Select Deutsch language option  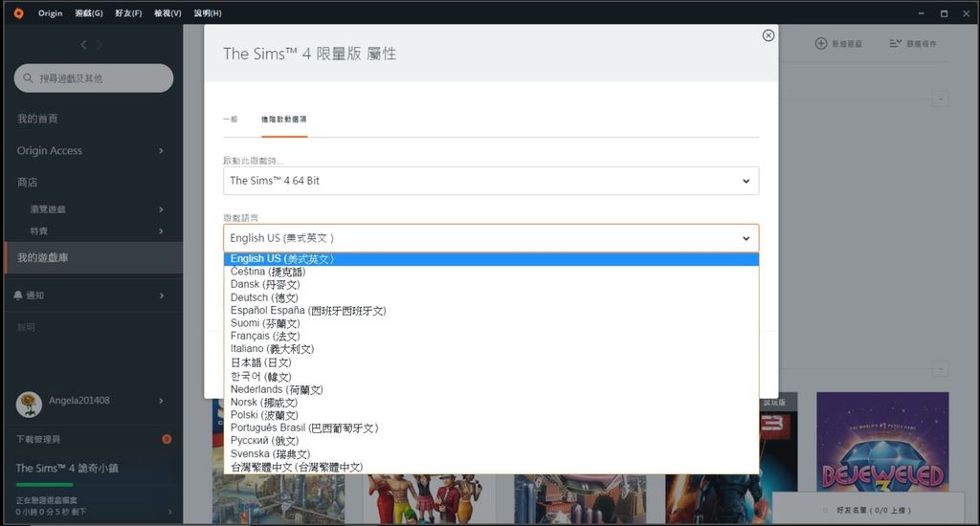pos(491,297)
